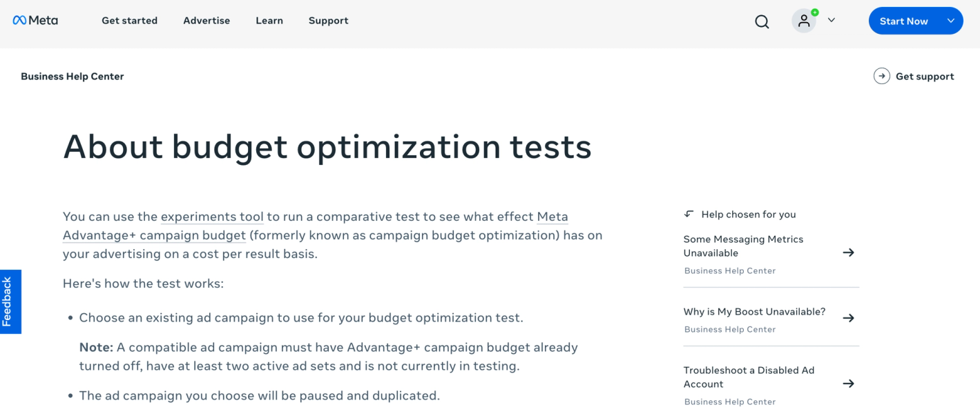
Task: Follow the Meta Advantage+ campaign budget link
Action: click(154, 235)
